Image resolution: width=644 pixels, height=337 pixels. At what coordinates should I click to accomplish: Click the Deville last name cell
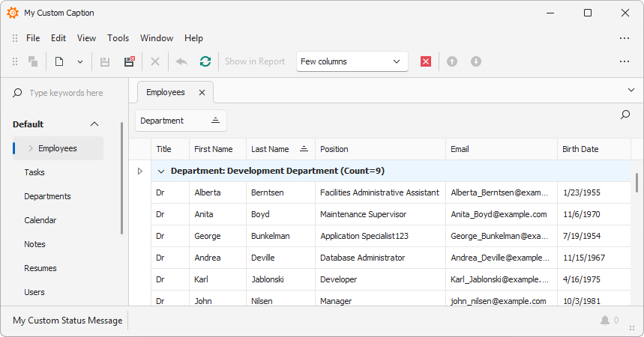(x=280, y=258)
